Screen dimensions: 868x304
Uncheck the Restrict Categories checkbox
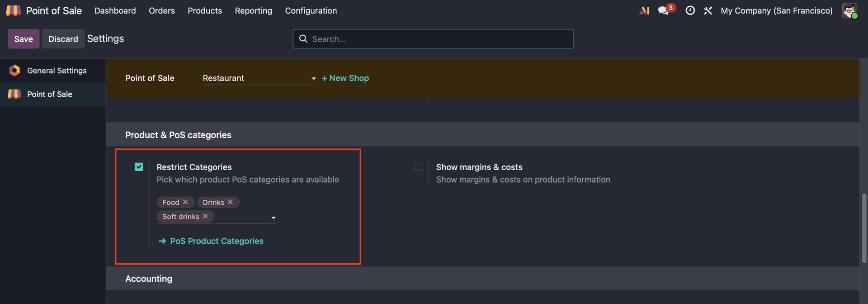click(139, 167)
